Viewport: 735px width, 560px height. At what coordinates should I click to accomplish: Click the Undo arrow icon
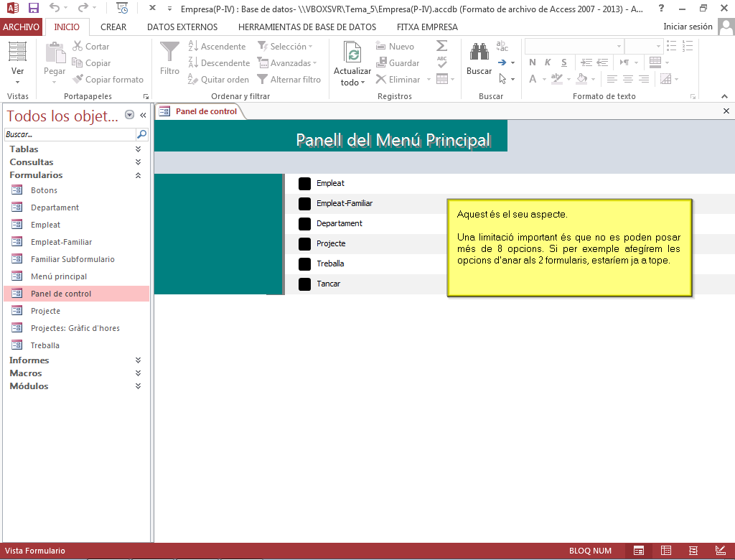pos(55,8)
